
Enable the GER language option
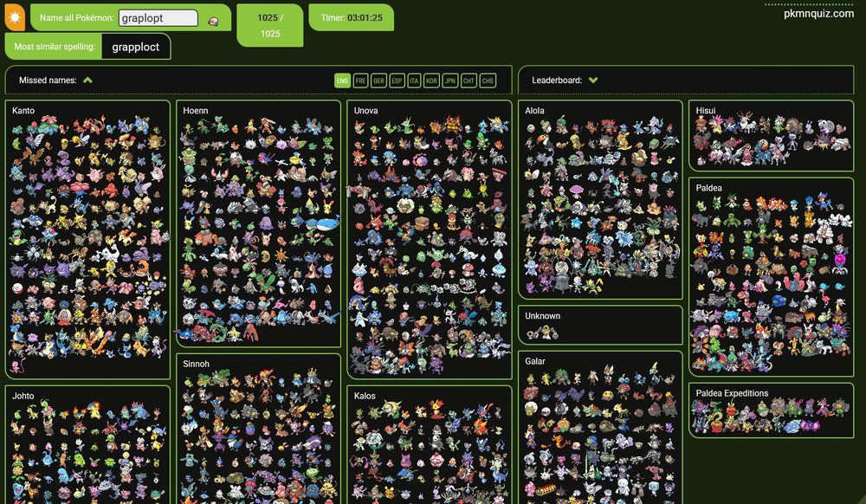(378, 81)
